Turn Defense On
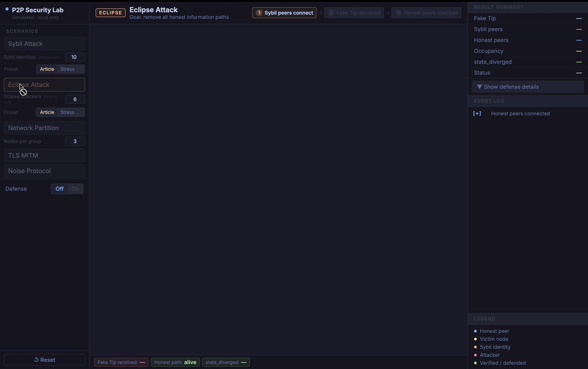The image size is (588, 369). click(75, 189)
